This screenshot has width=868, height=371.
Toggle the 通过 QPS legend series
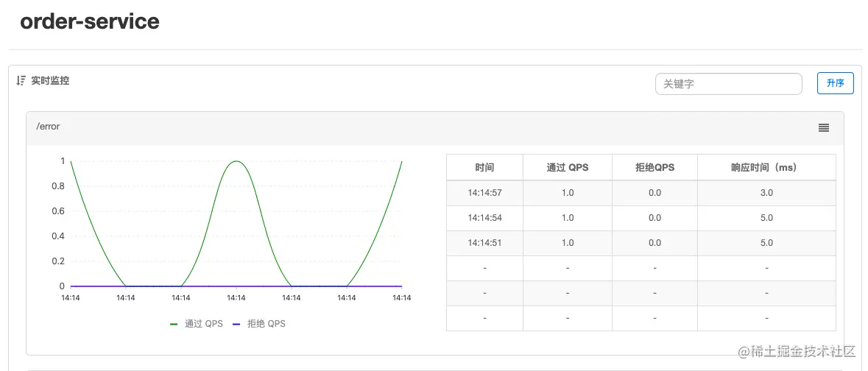[x=197, y=324]
